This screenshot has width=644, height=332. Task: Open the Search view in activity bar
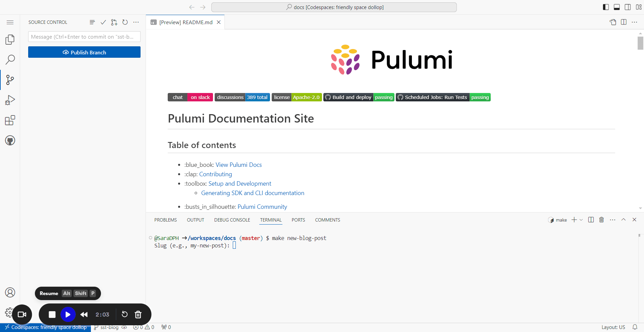coord(10,60)
